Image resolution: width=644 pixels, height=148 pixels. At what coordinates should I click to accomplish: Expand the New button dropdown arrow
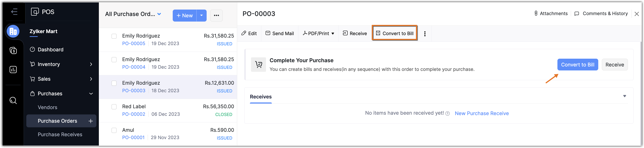202,16
